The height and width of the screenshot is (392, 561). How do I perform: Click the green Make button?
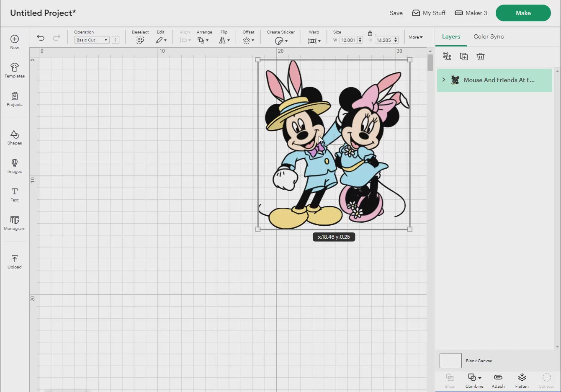tap(523, 13)
